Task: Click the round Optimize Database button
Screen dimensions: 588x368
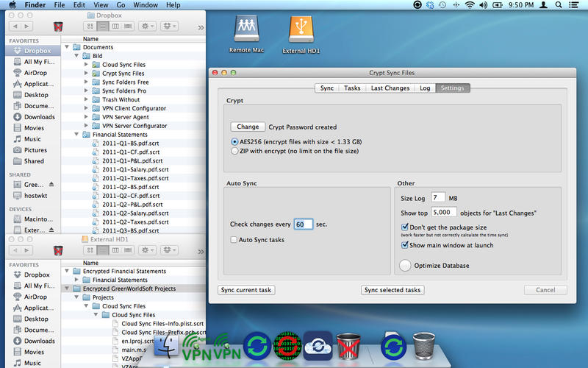Action: (x=405, y=266)
